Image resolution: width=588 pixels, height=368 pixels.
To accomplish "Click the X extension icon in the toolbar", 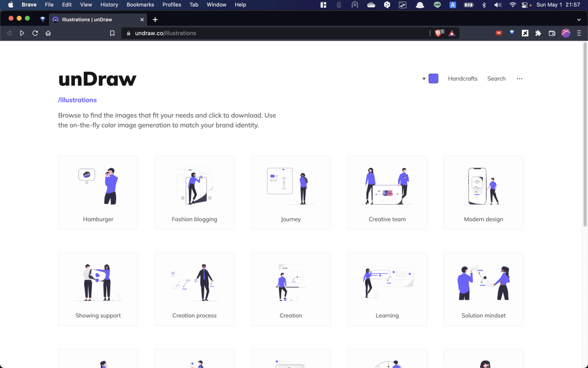I will point(525,33).
